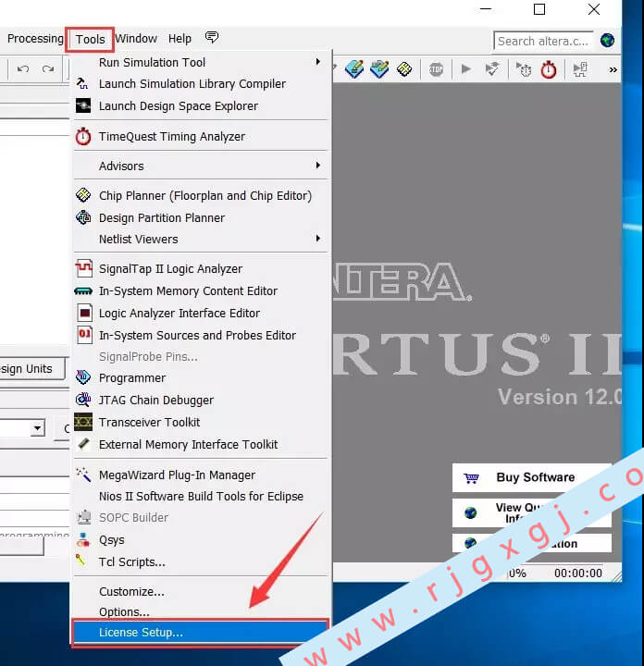Maximize the Quartus II window

point(539,9)
